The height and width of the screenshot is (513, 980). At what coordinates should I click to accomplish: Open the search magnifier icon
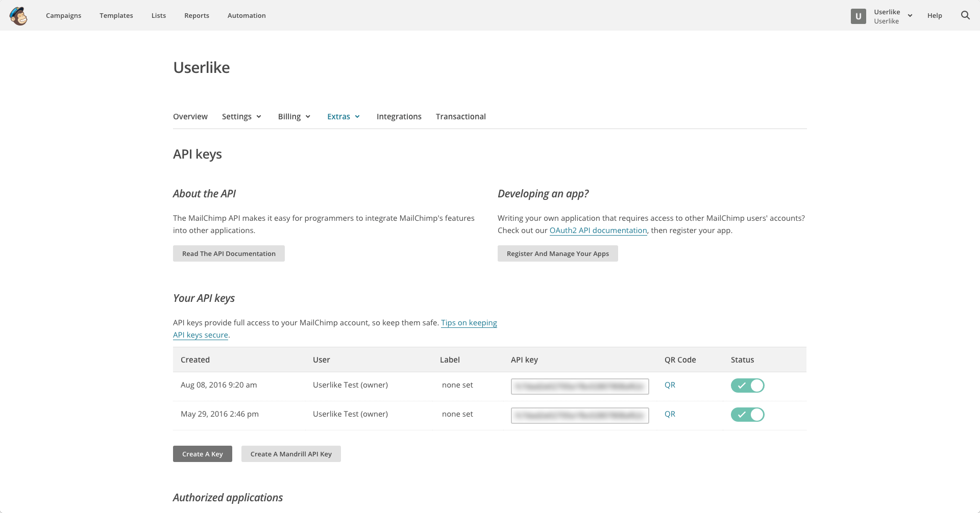click(x=965, y=15)
